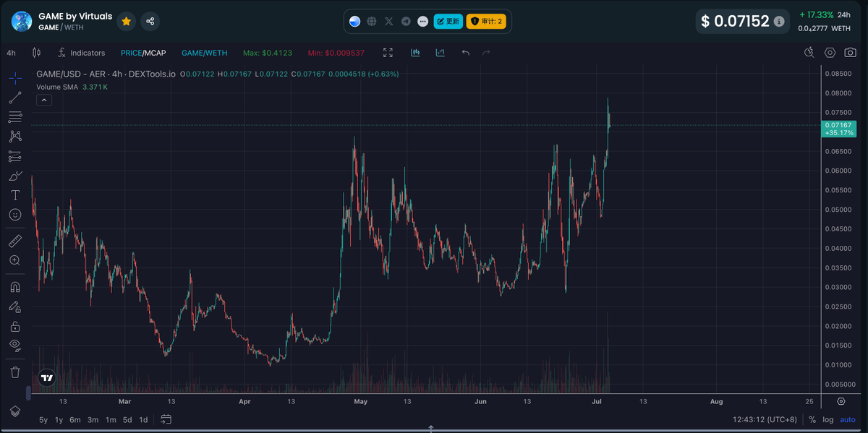The width and height of the screenshot is (868, 433).
Task: Set the time range to 1d
Action: [143, 419]
